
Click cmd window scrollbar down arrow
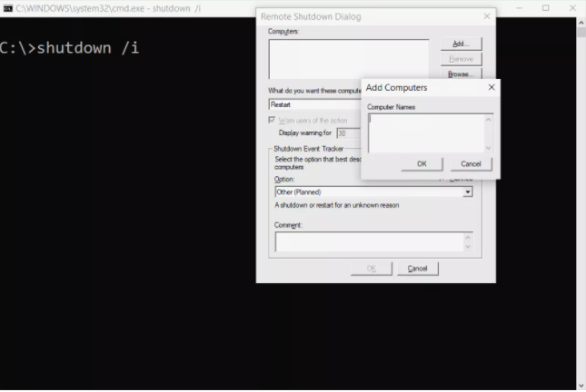[x=581, y=386]
